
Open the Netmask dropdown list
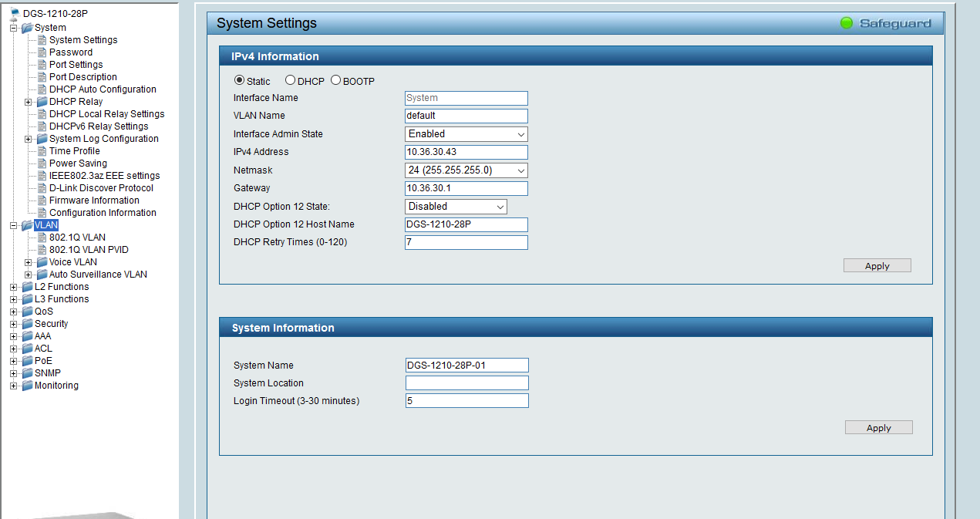pos(466,170)
